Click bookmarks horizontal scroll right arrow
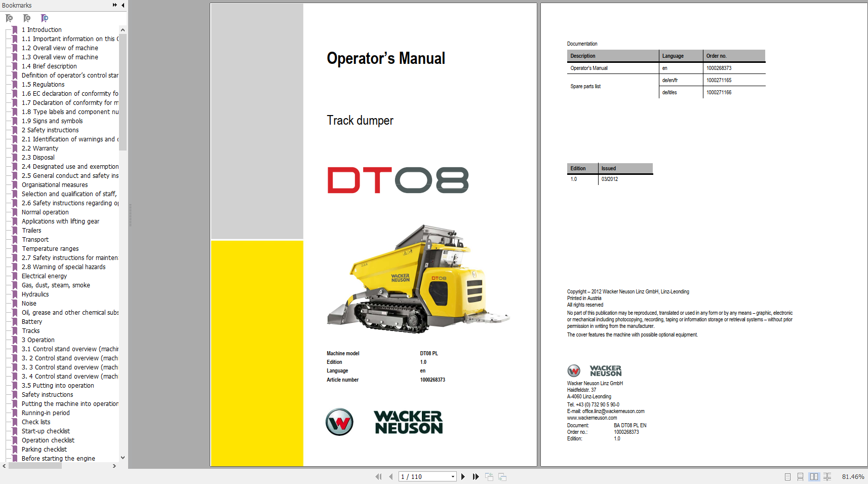 (x=114, y=466)
